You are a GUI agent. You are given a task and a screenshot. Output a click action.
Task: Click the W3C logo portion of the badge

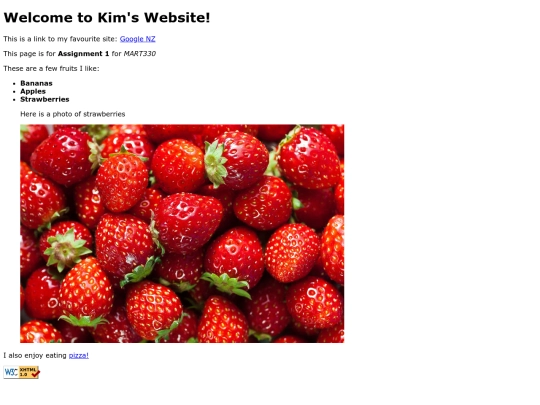(x=11, y=372)
